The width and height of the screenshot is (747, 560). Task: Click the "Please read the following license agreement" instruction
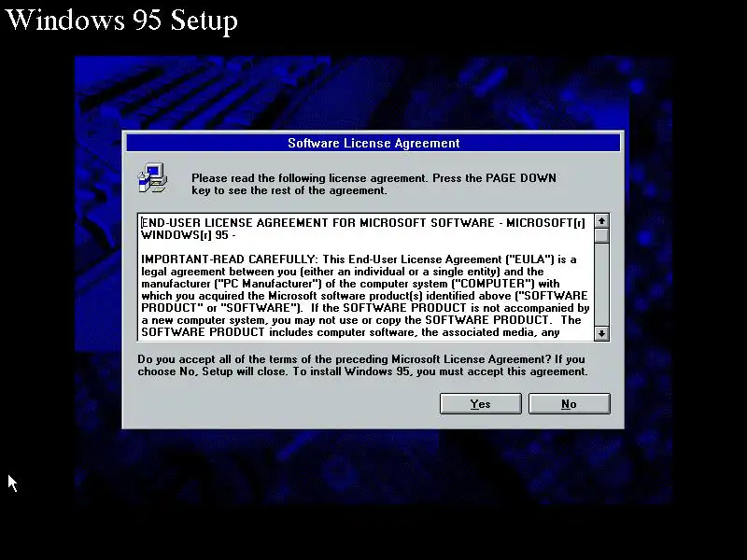pos(373,184)
